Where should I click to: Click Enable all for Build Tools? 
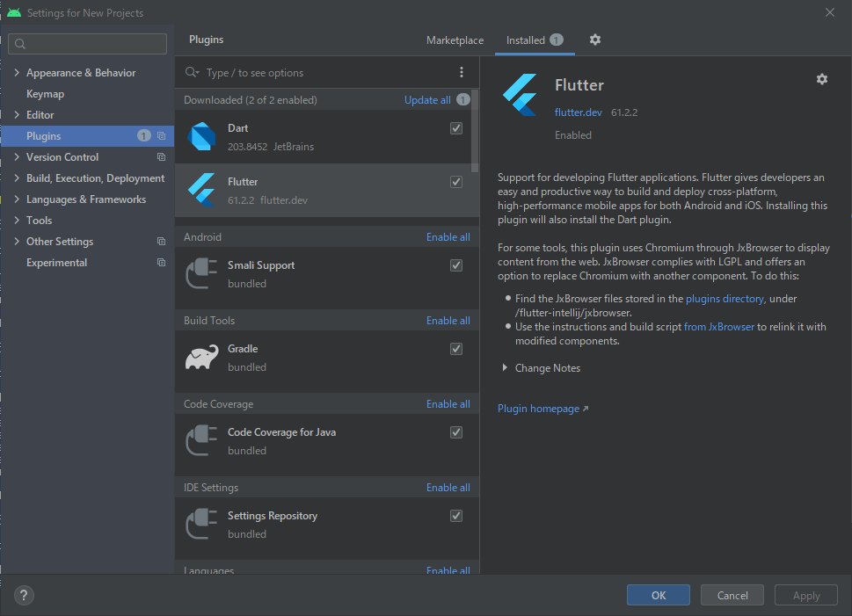tap(448, 321)
